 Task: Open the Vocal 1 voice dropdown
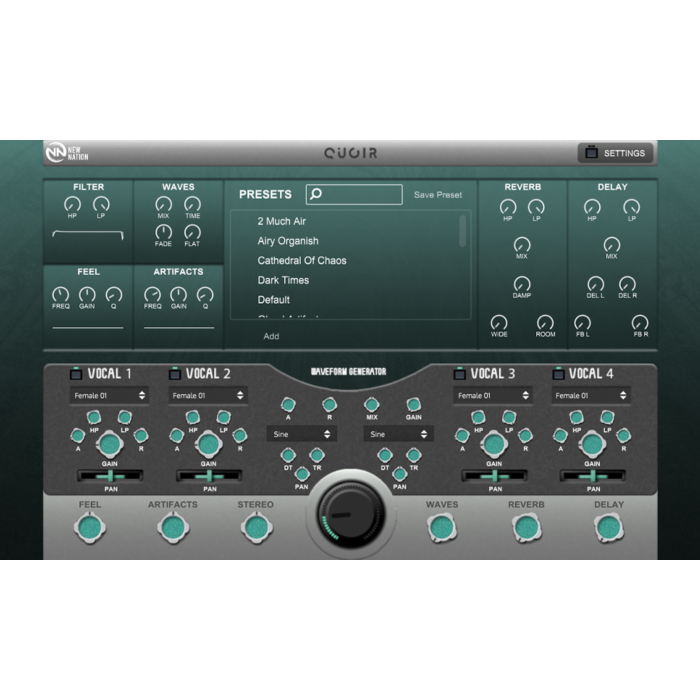click(x=109, y=396)
